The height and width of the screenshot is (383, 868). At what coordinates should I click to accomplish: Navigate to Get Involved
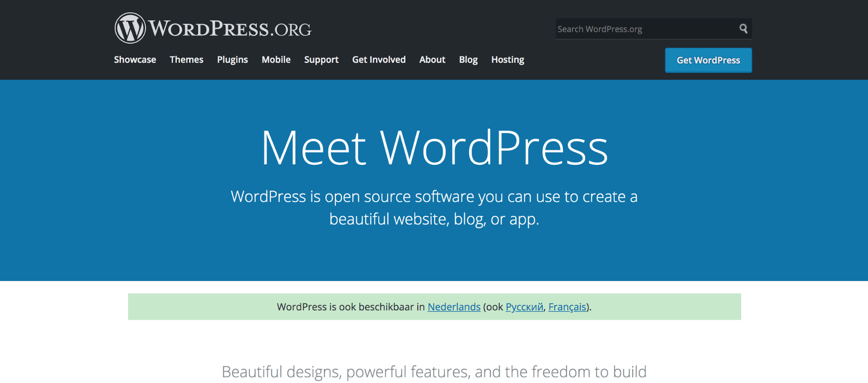click(379, 60)
